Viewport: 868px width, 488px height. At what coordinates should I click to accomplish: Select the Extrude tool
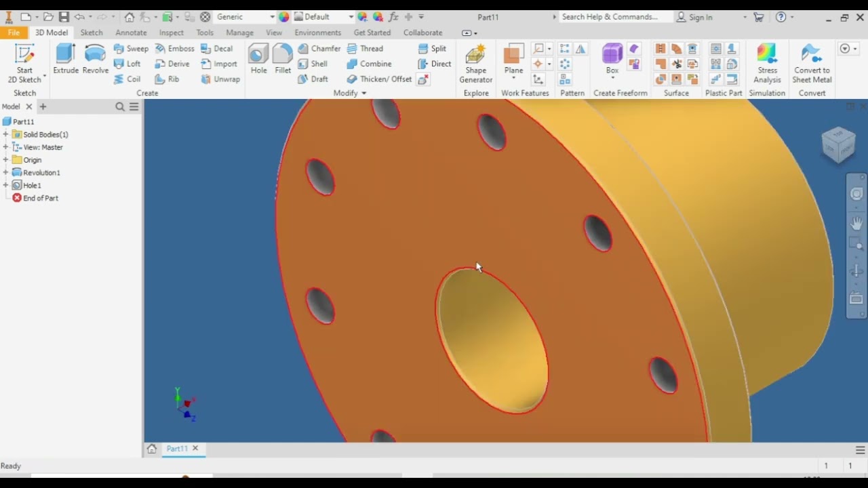66,60
